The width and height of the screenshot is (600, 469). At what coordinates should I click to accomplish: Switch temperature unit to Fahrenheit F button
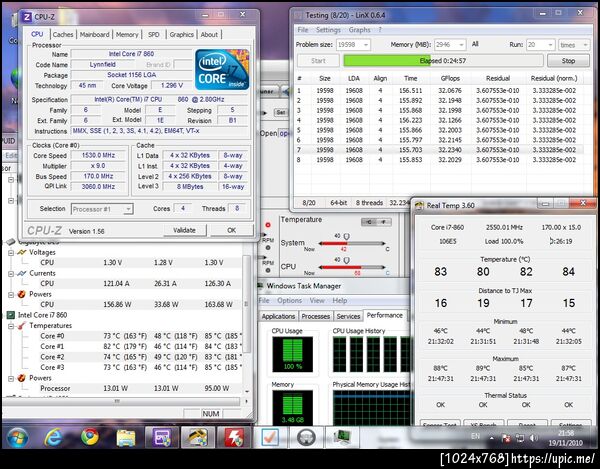[x=384, y=222]
